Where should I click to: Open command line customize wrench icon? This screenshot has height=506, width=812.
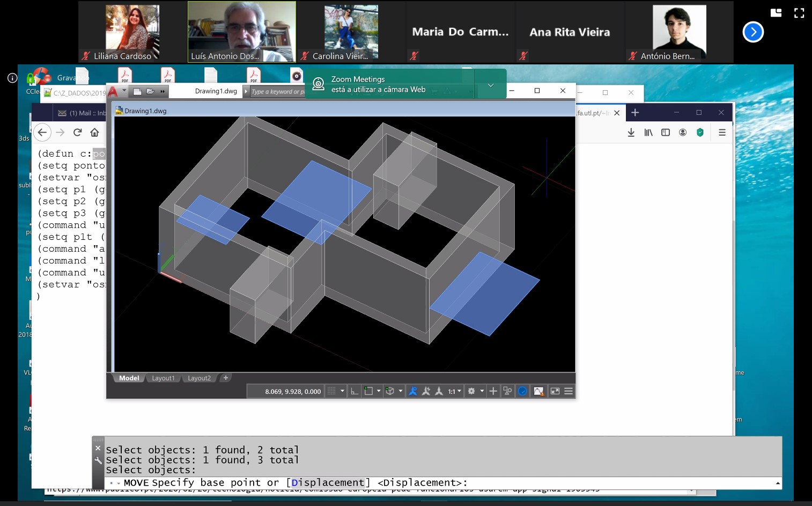(x=98, y=460)
